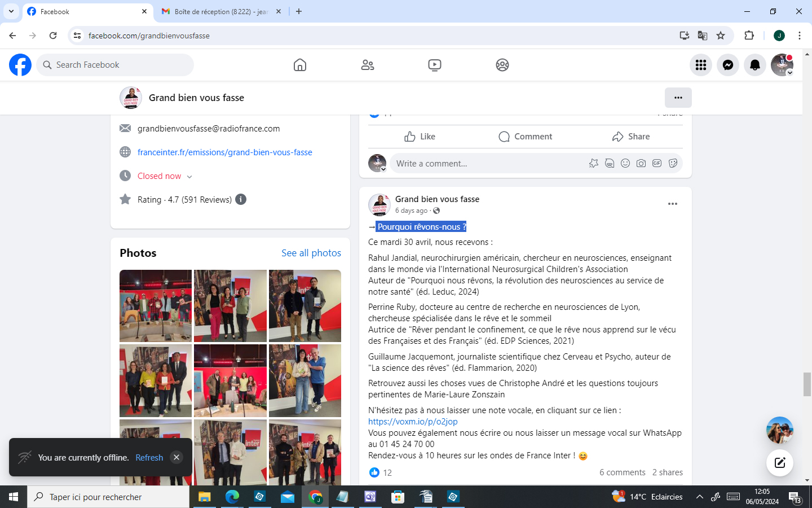Open the Friends icon in top navigation

pos(368,65)
